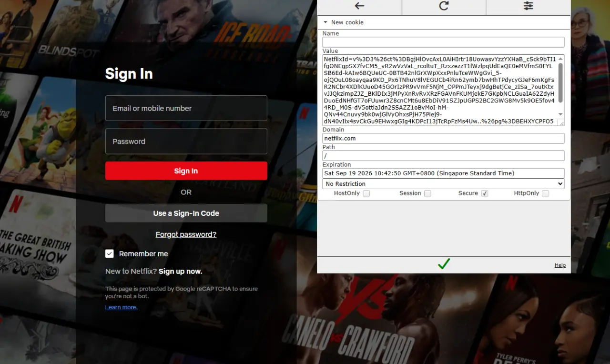Uncheck the Remember me checkbox
This screenshot has height=364, width=610.
[x=110, y=253]
